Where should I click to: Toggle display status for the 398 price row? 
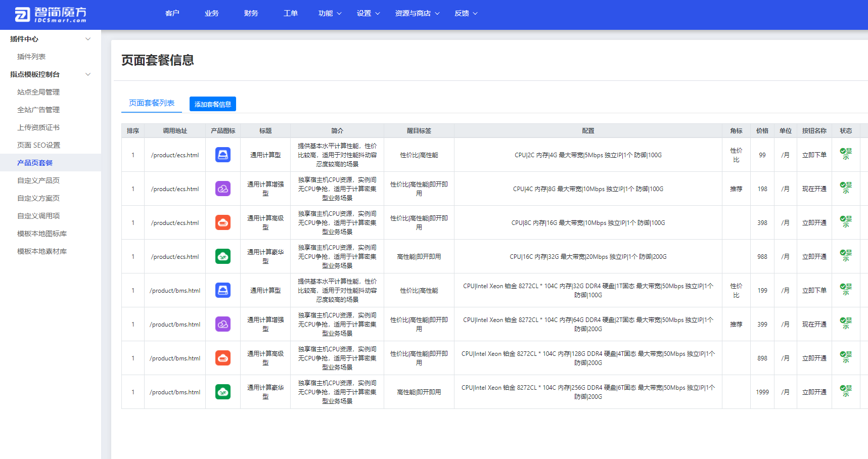coord(846,222)
